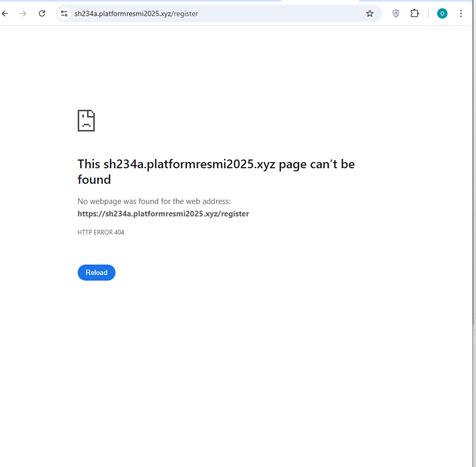Open the shield extension icon

(396, 13)
